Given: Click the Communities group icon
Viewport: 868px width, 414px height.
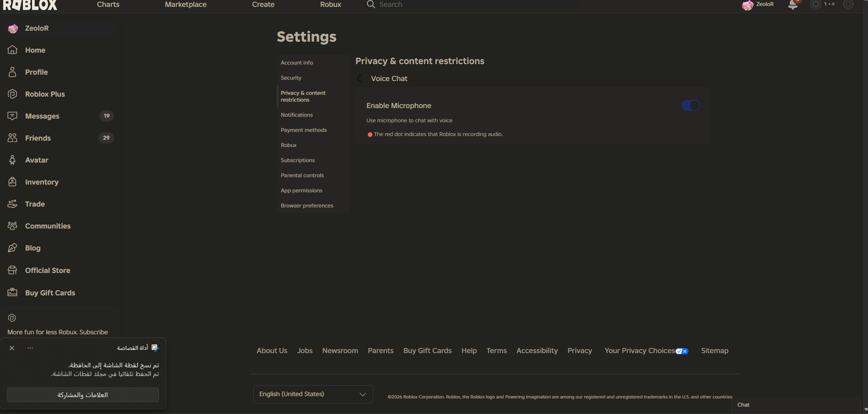Looking at the screenshot, I should click(x=13, y=226).
